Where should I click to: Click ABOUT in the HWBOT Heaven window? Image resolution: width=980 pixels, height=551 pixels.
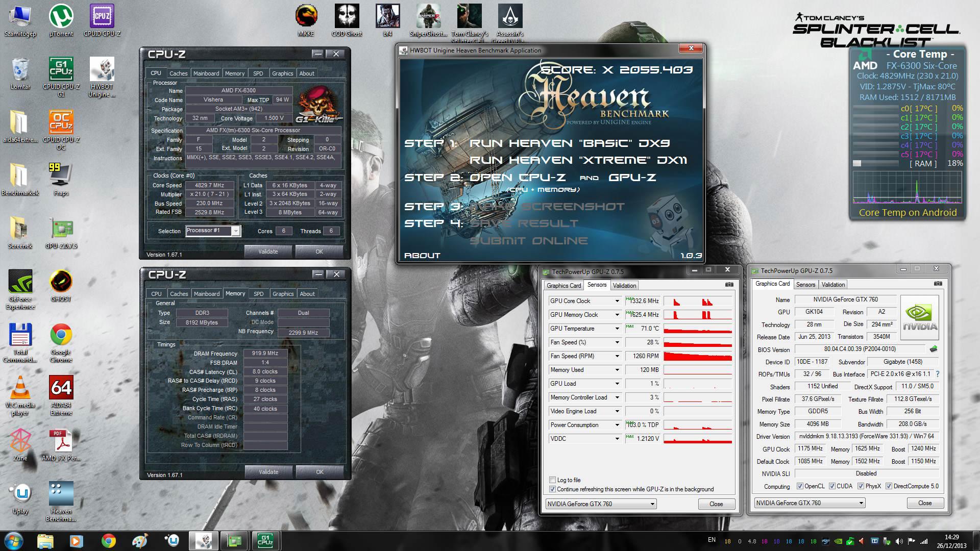tap(422, 255)
